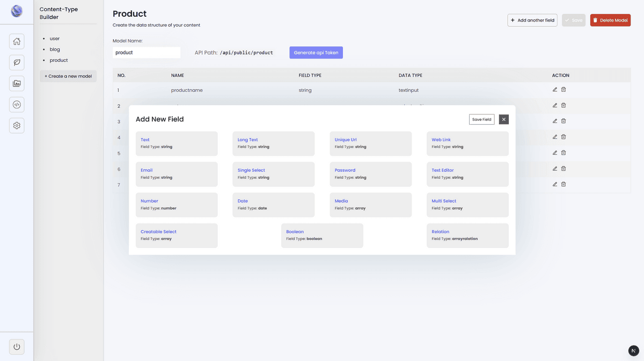The width and height of the screenshot is (644, 361).
Task: Click the power logout icon
Action: pyautogui.click(x=17, y=346)
